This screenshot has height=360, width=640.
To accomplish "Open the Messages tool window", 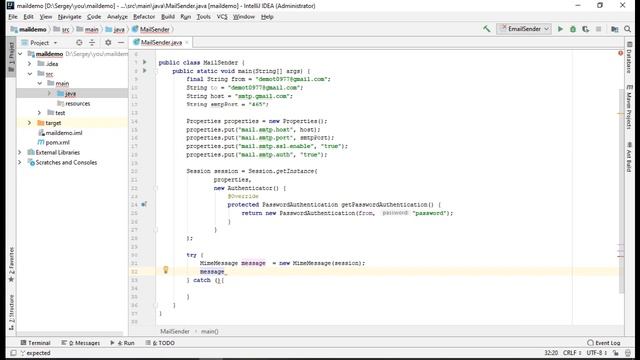I will [x=81, y=343].
